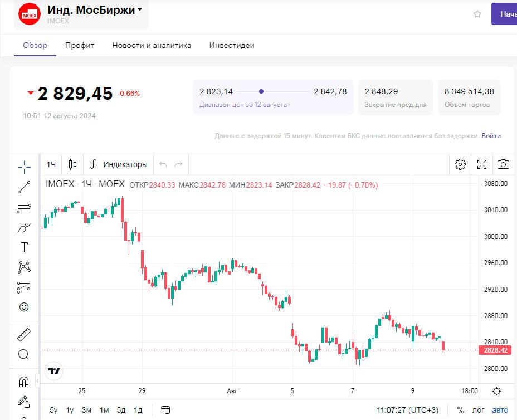
Task: Select the trend line drawing tool
Action: pos(24,188)
